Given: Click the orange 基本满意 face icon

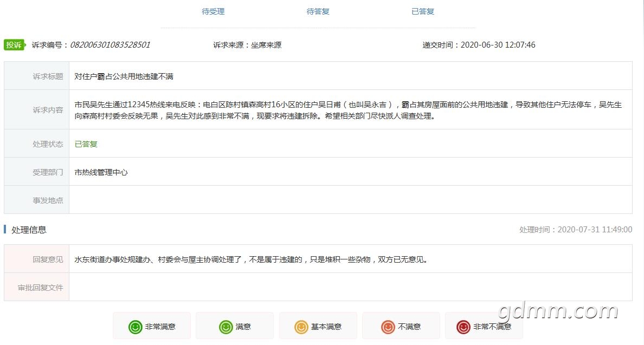Looking at the screenshot, I should [x=301, y=327].
